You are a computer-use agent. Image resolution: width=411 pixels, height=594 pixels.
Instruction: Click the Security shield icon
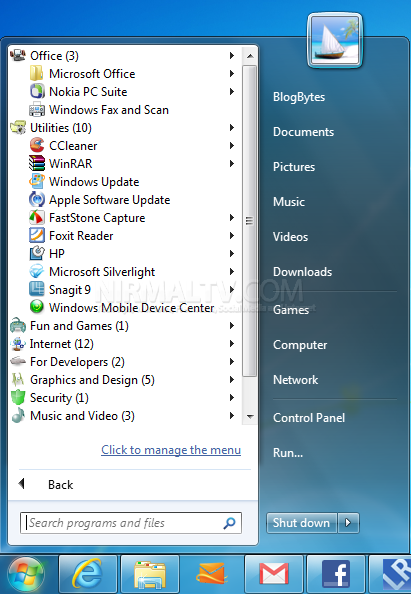(x=18, y=397)
